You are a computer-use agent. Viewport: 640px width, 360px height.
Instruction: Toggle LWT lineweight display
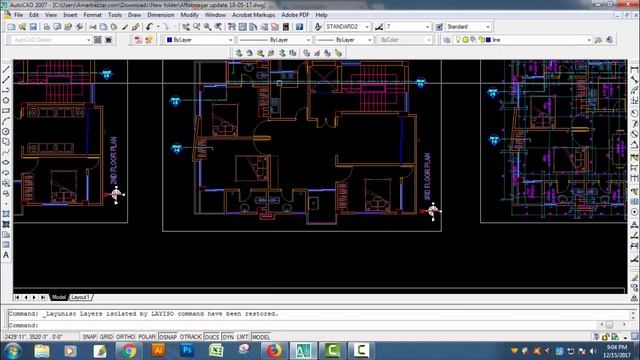(x=242, y=337)
